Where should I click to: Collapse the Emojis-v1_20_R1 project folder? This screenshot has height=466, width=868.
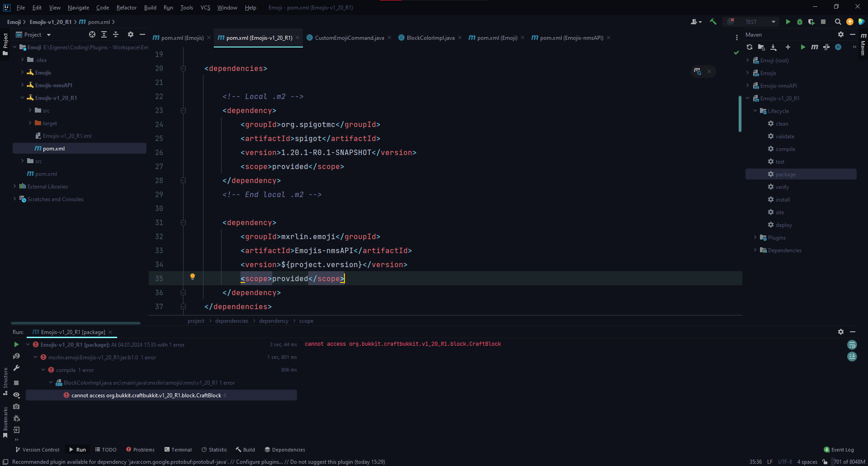[22, 98]
